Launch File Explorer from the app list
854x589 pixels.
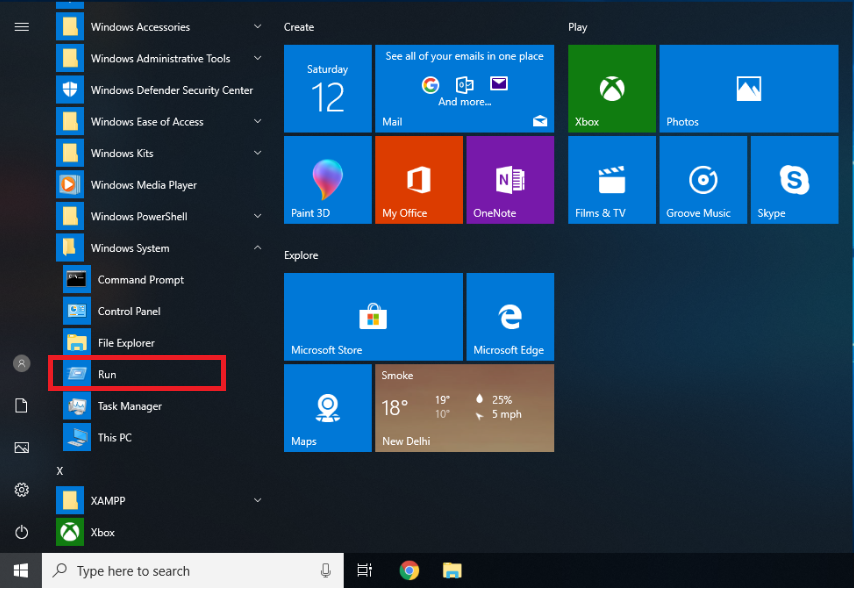pos(159,343)
